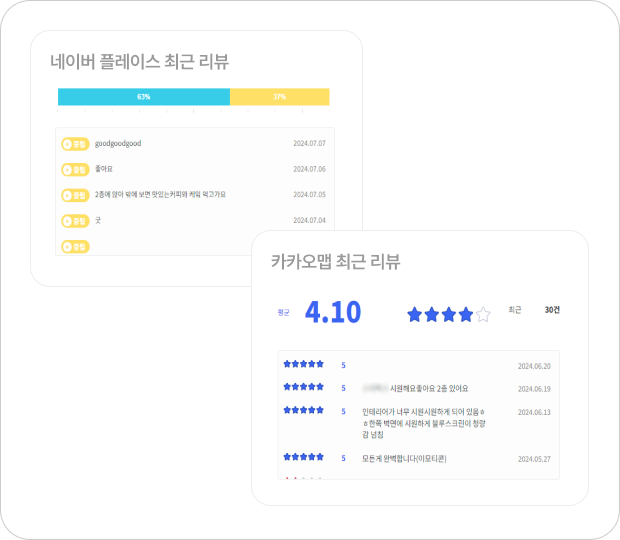Image resolution: width=620 pixels, height=540 pixels.
Task: Click the five stars on the 2024.05.27 review
Action: [303, 457]
